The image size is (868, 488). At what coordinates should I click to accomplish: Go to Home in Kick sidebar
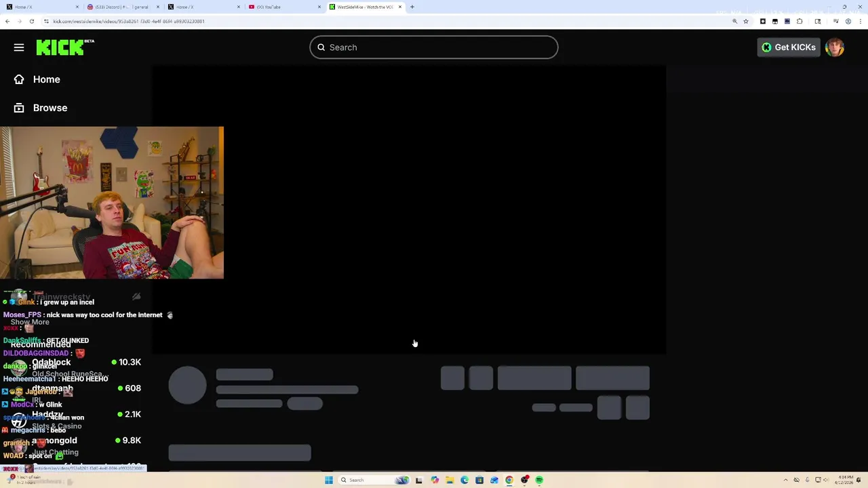(x=37, y=79)
